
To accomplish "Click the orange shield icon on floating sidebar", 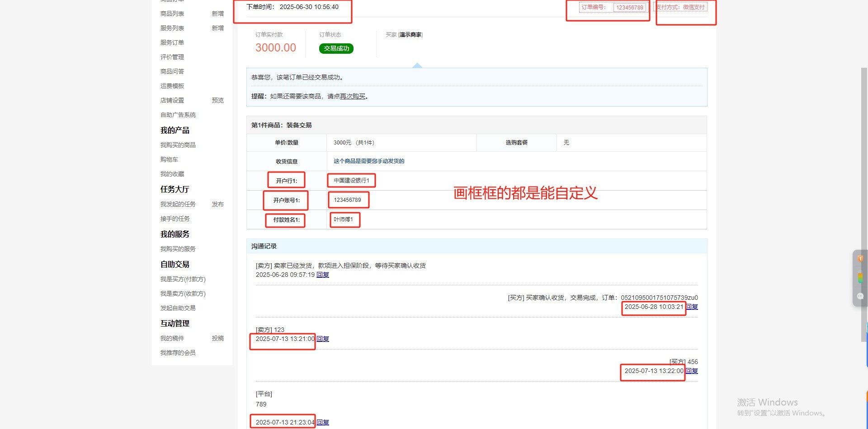I will tap(860, 258).
